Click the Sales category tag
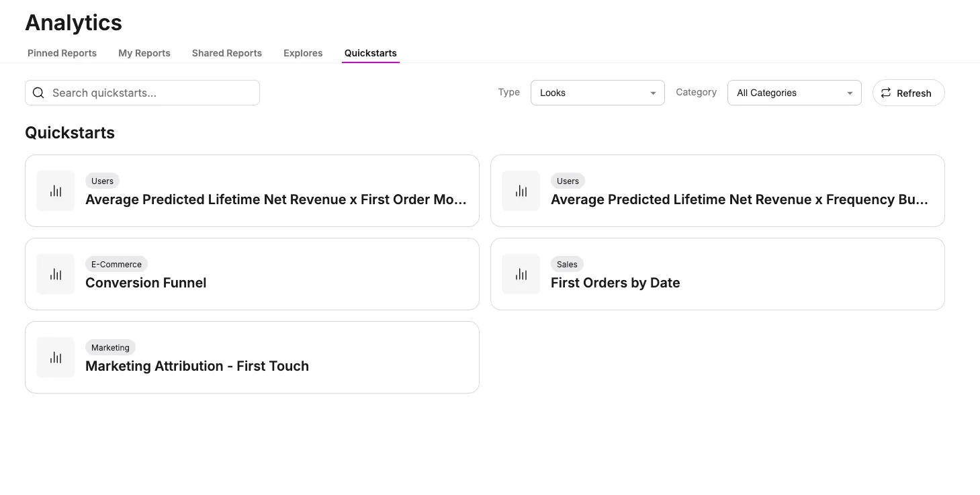Screen dimensions: 980x495 point(567,264)
